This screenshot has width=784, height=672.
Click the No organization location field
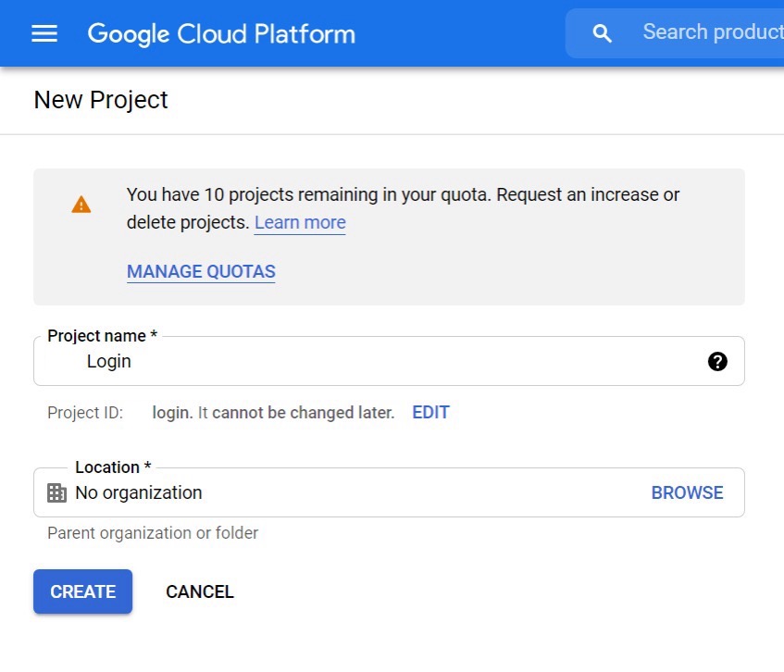pyautogui.click(x=389, y=492)
